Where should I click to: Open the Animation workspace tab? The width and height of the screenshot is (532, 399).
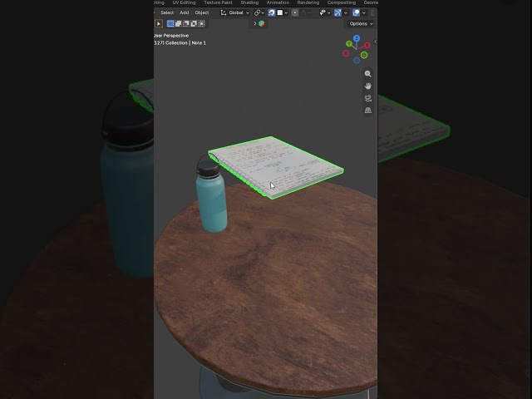[278, 2]
